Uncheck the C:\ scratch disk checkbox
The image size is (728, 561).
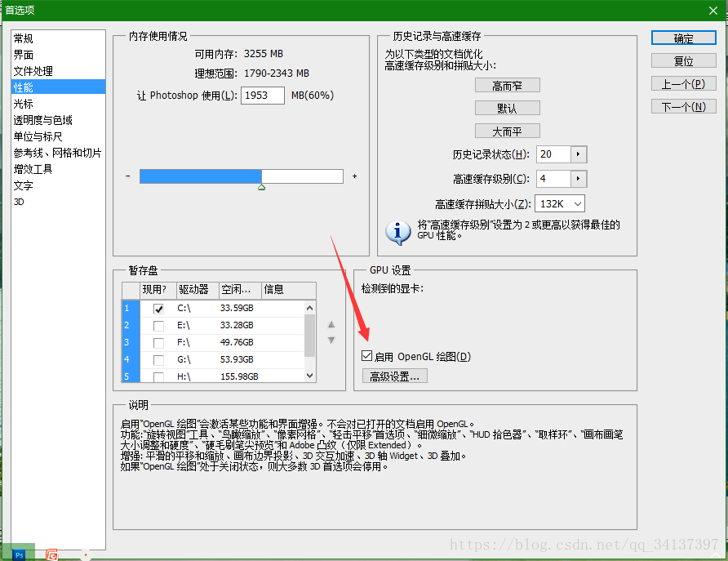[158, 309]
